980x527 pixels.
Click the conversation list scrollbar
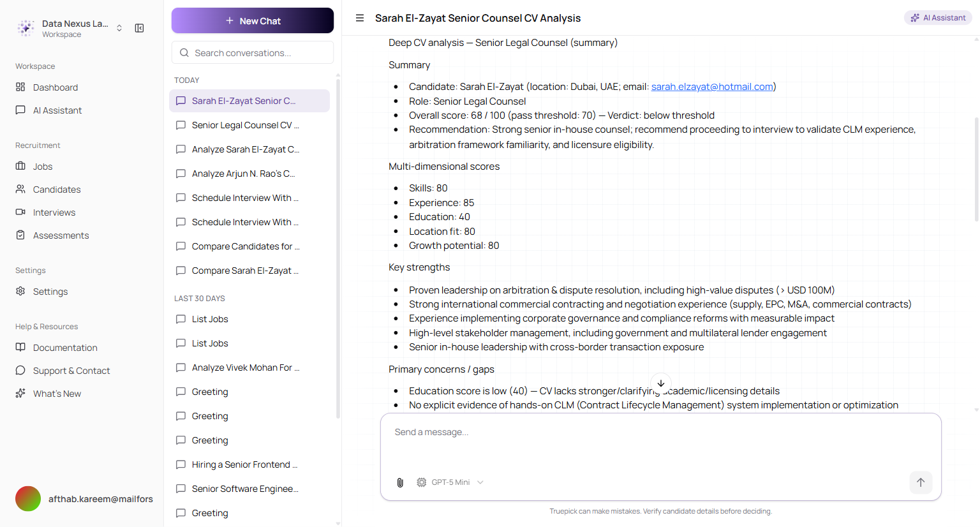pos(338,249)
